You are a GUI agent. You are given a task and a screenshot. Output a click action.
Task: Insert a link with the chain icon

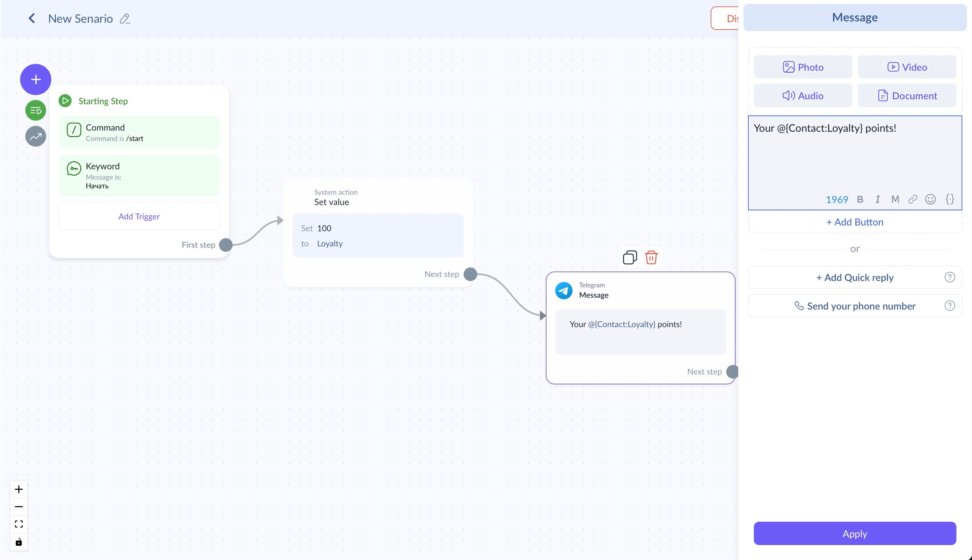point(912,199)
